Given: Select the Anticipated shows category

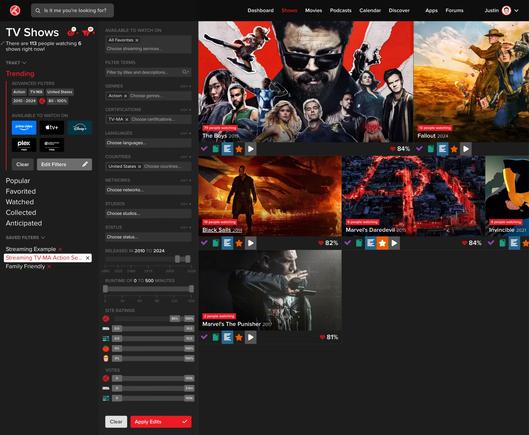Looking at the screenshot, I should [x=24, y=223].
